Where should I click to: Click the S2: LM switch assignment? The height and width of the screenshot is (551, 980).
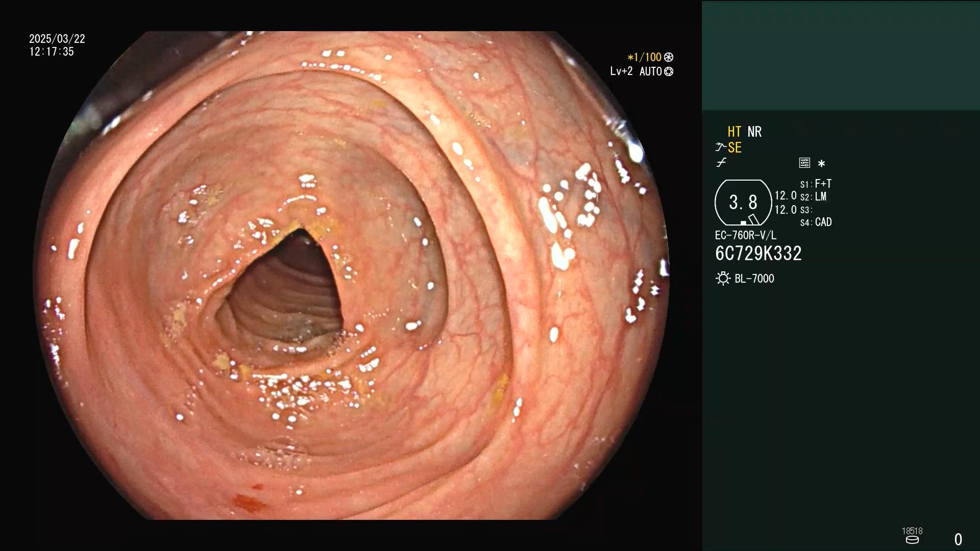[x=813, y=197]
